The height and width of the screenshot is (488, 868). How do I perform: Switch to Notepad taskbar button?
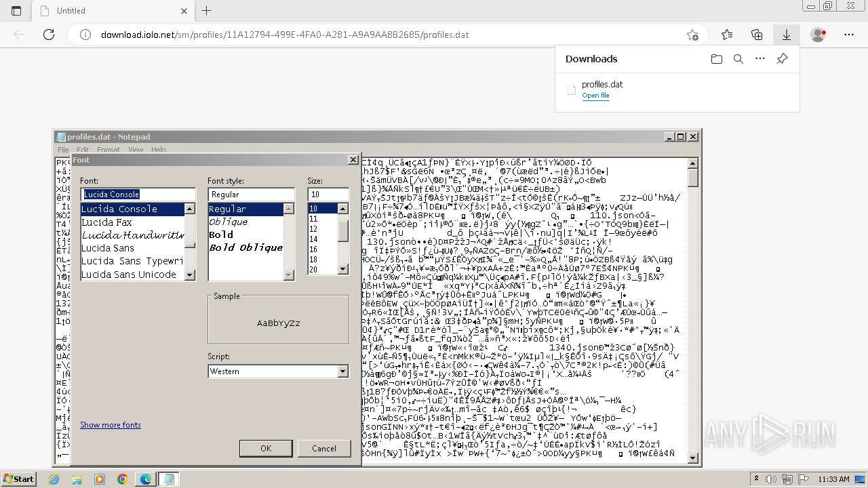(169, 479)
